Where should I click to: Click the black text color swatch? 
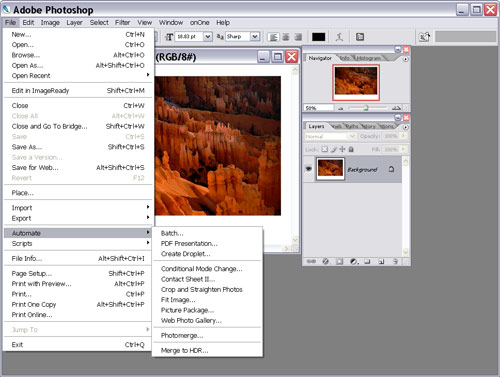tap(318, 37)
